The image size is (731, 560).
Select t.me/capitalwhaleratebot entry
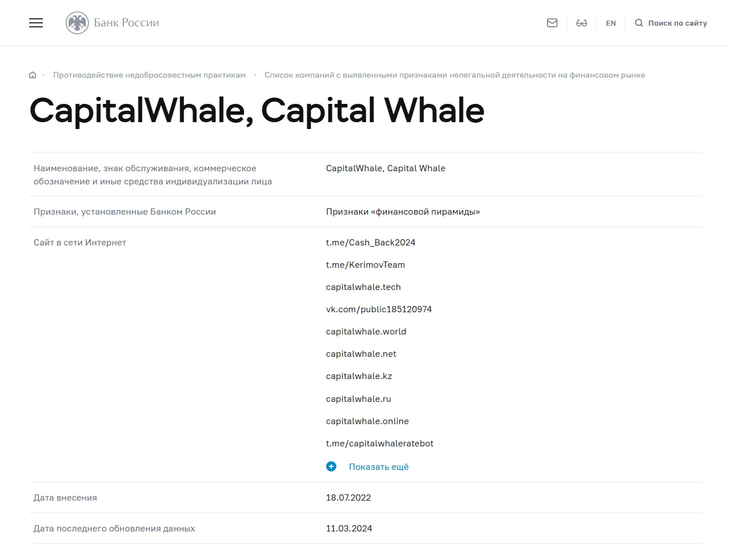point(380,444)
